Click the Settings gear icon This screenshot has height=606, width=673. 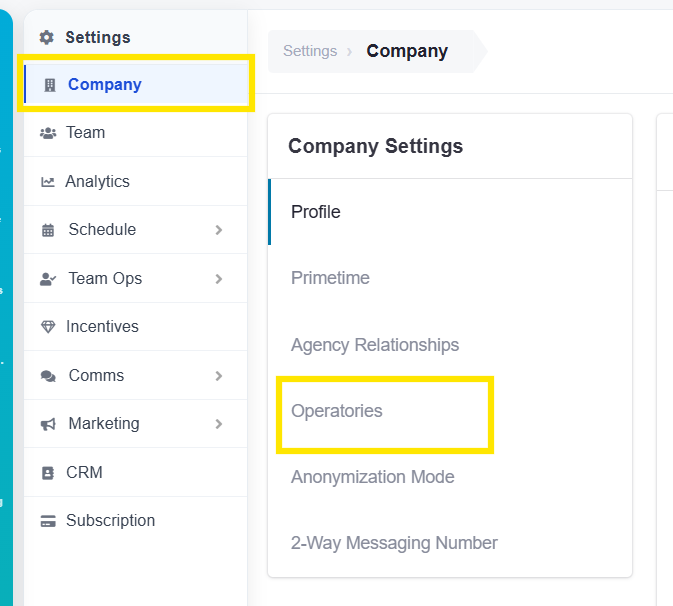pyautogui.click(x=46, y=37)
